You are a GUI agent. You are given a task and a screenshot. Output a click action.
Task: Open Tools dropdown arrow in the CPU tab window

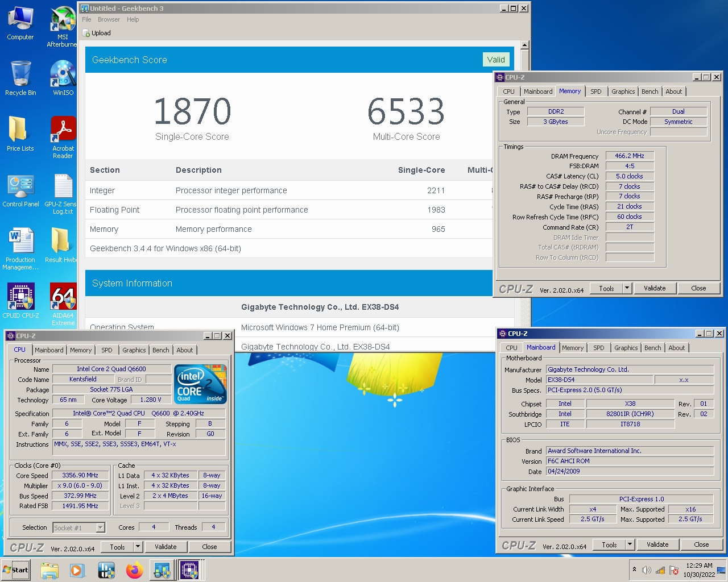137,547
